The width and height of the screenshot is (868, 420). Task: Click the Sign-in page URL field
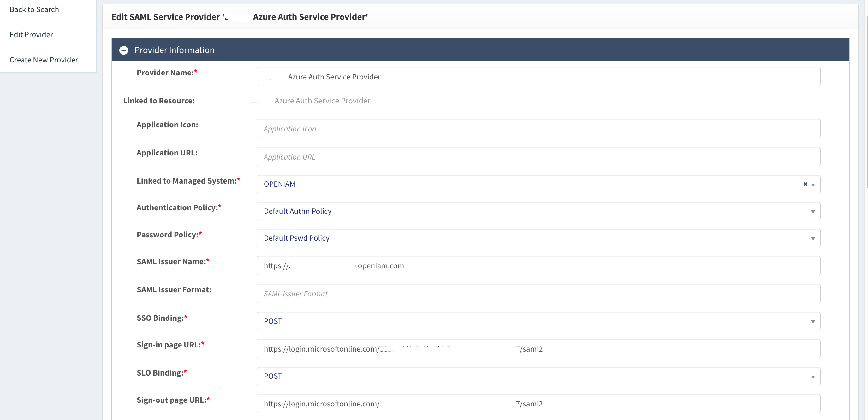point(538,349)
